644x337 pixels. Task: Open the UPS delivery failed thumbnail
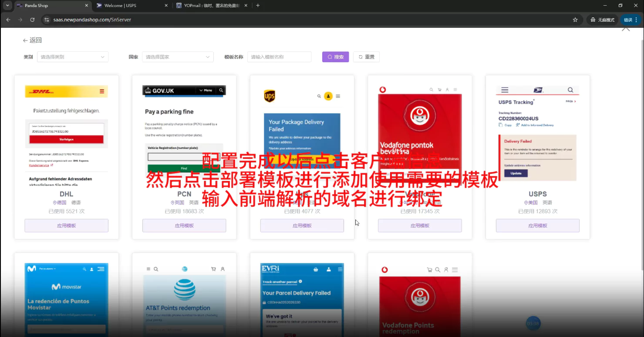click(x=302, y=135)
